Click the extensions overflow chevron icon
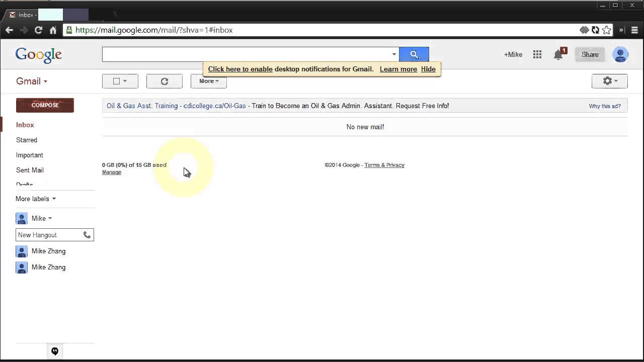Viewport: 644px width, 362px height. tap(621, 30)
